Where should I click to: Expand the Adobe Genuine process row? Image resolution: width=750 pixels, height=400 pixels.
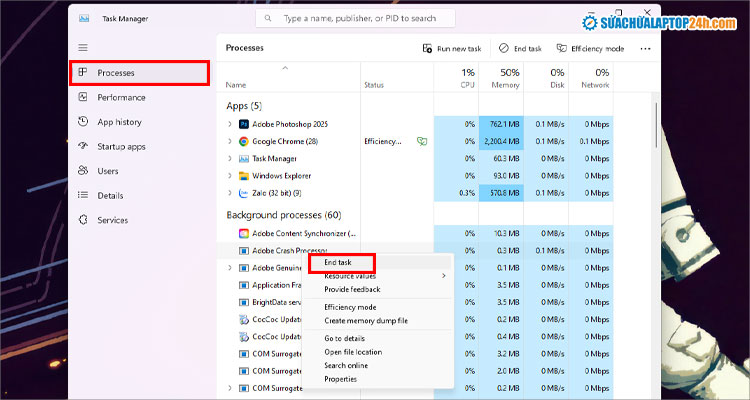pos(230,267)
